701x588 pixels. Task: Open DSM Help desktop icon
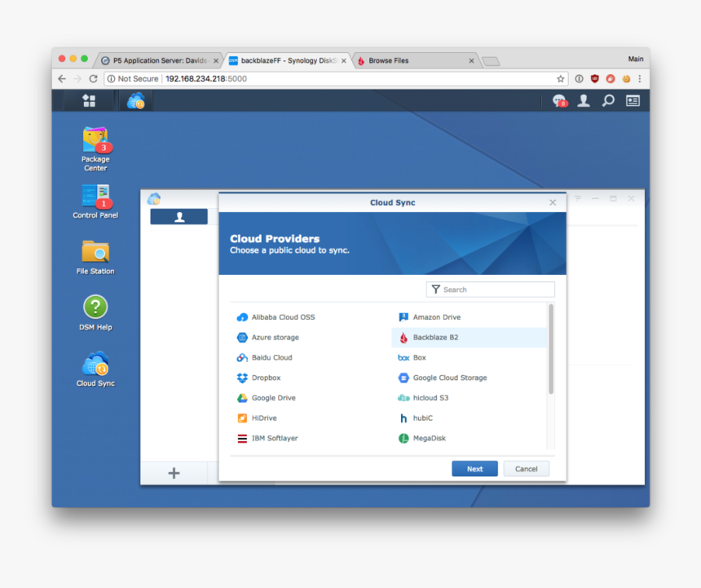point(95,313)
